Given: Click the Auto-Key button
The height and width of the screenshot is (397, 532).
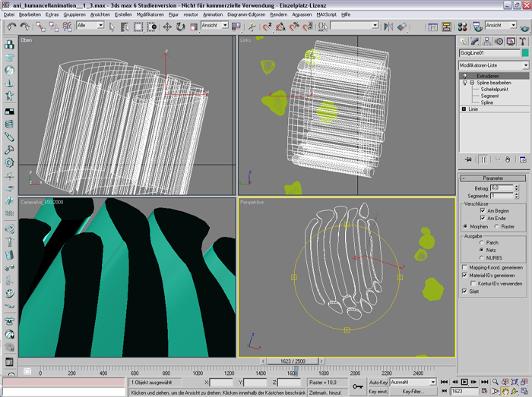Looking at the screenshot, I should 377,382.
